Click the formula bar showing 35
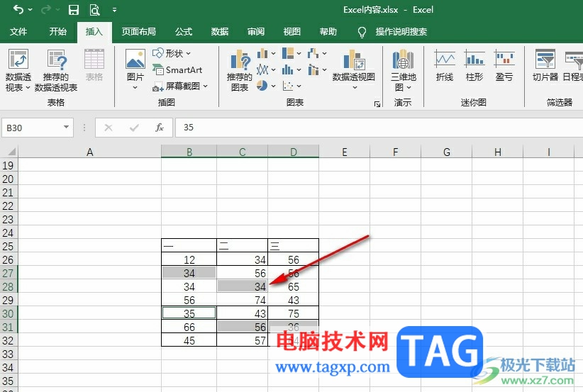The height and width of the screenshot is (392, 583). (379, 128)
